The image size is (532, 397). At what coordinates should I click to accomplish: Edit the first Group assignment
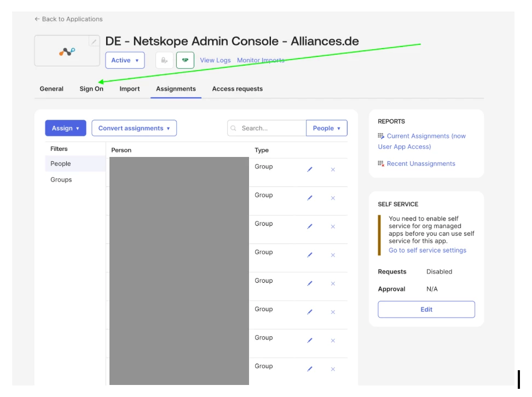pos(310,169)
